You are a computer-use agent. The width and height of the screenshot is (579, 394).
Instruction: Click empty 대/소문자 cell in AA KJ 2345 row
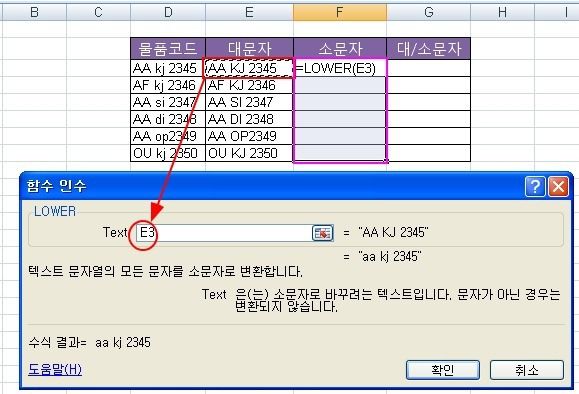coord(429,68)
